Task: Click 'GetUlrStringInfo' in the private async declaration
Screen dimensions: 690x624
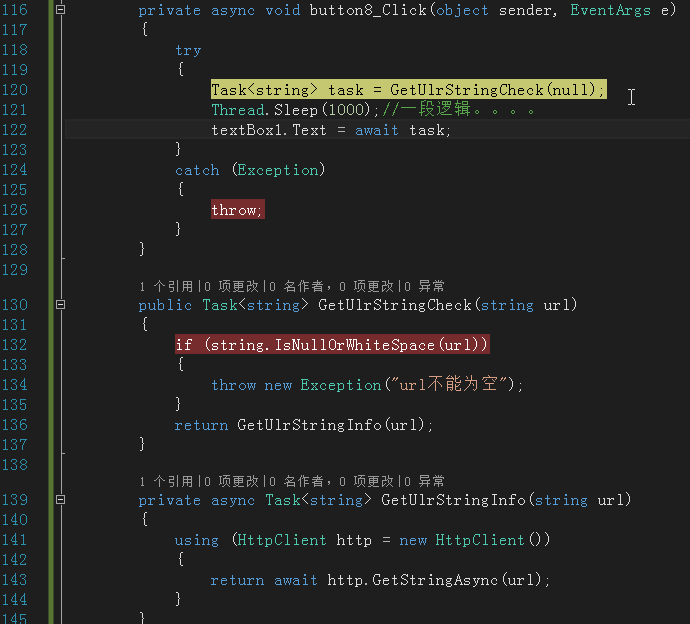Action: point(453,500)
